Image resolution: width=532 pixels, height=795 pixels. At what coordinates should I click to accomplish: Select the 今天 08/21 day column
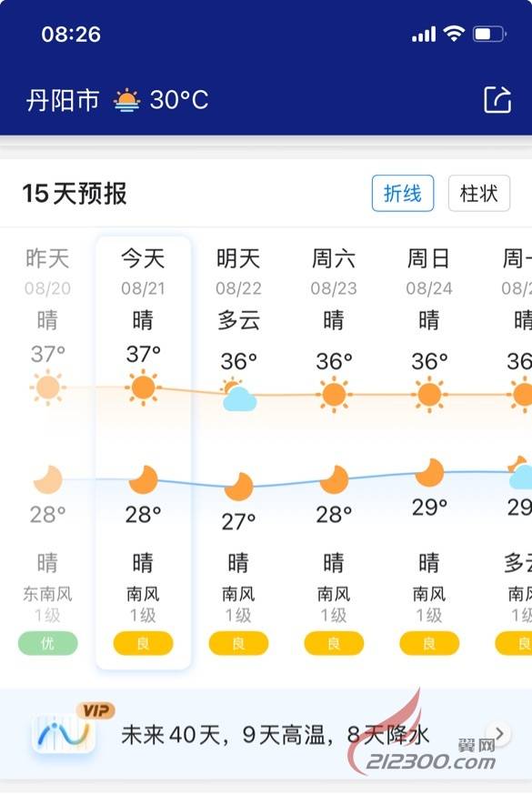pyautogui.click(x=144, y=452)
